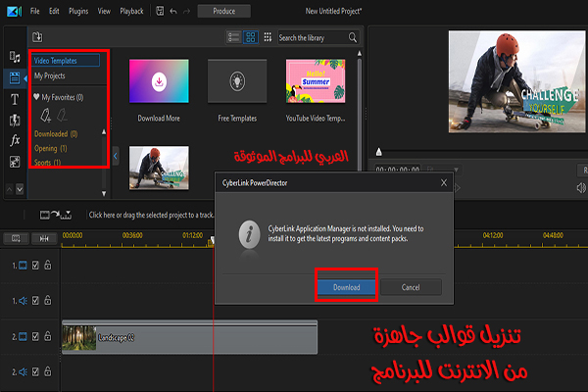Collapse the category panel with chevron
Image resolution: width=588 pixels, height=392 pixels.
click(116, 156)
